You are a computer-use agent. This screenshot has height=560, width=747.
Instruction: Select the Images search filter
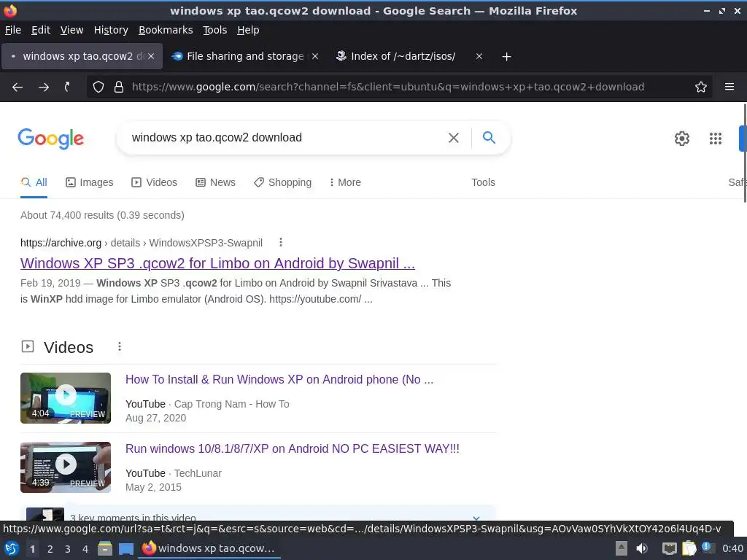click(x=90, y=182)
